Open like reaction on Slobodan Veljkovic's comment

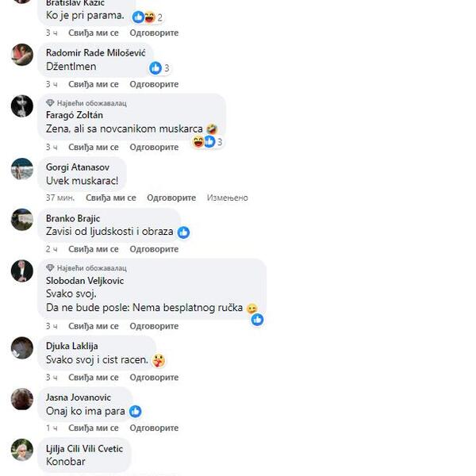tap(257, 320)
